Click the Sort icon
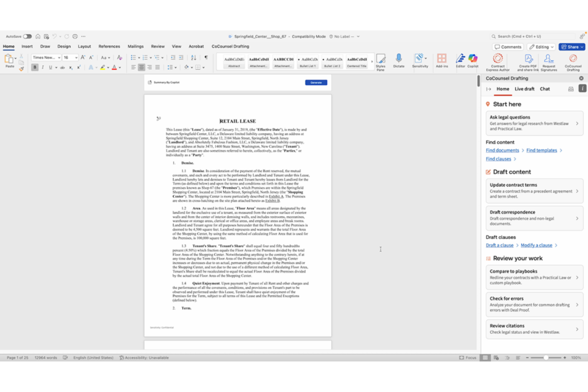Image resolution: width=588 pixels, height=392 pixels. click(x=193, y=58)
